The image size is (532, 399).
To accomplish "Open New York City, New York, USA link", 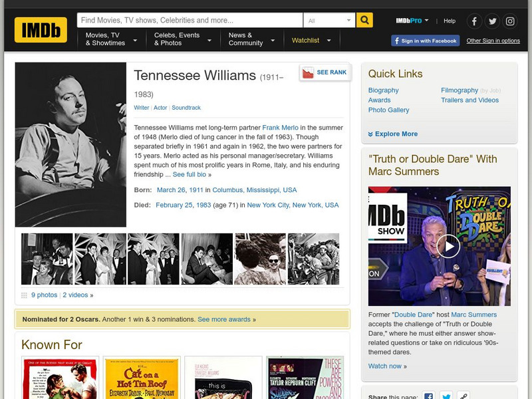I will coord(293,205).
